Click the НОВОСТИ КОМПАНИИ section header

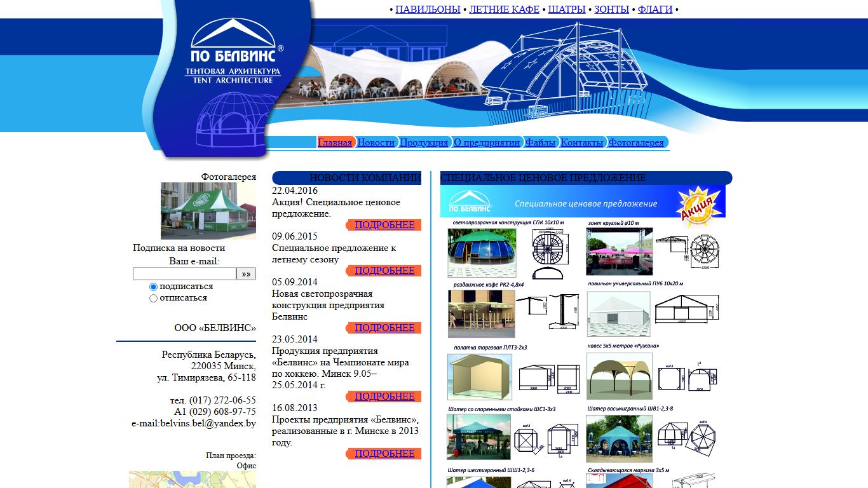point(365,178)
